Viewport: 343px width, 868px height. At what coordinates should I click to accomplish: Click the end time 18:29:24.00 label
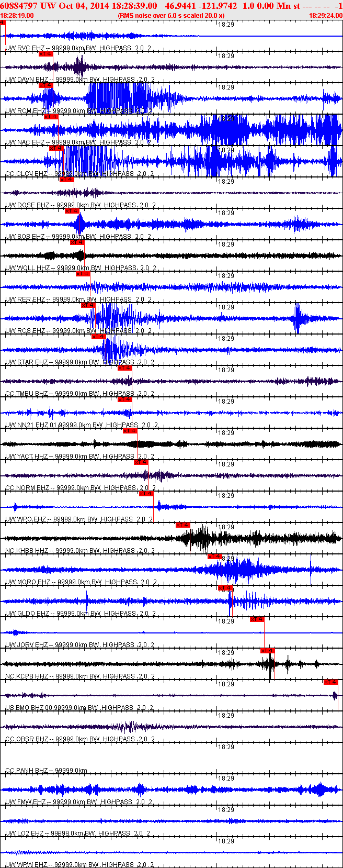(x=325, y=16)
